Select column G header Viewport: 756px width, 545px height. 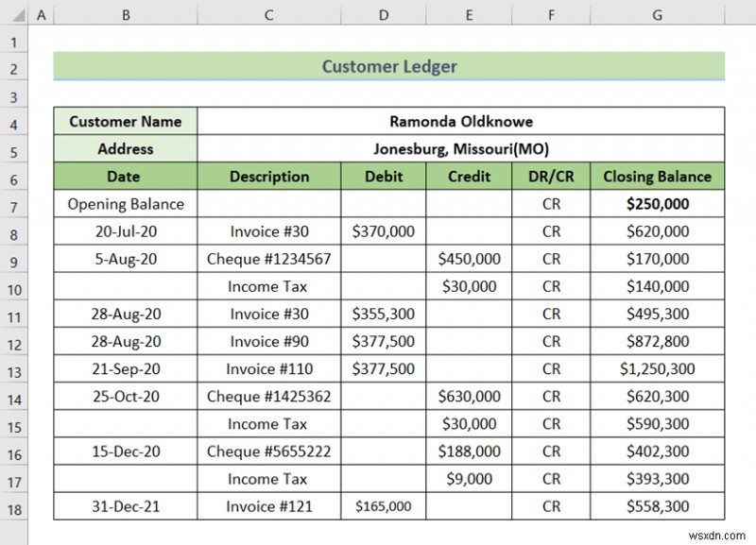pyautogui.click(x=656, y=15)
